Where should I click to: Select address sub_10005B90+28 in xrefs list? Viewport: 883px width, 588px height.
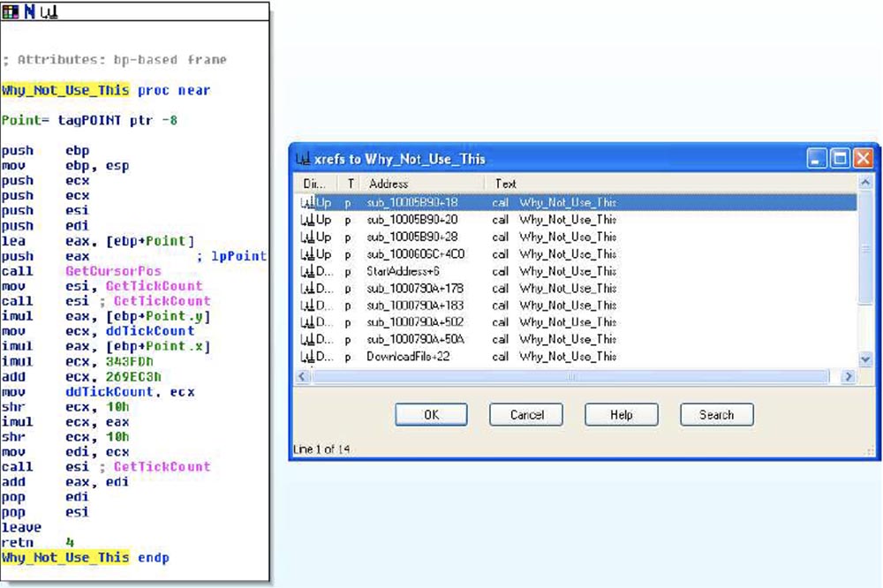(x=412, y=237)
